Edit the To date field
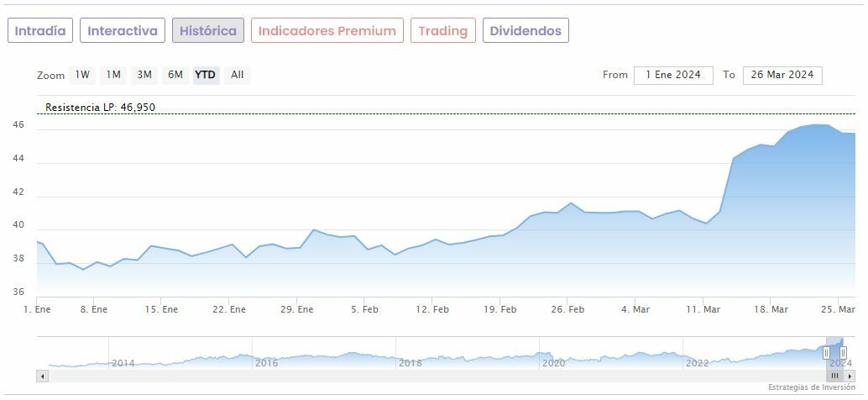The height and width of the screenshot is (400, 868). [782, 75]
